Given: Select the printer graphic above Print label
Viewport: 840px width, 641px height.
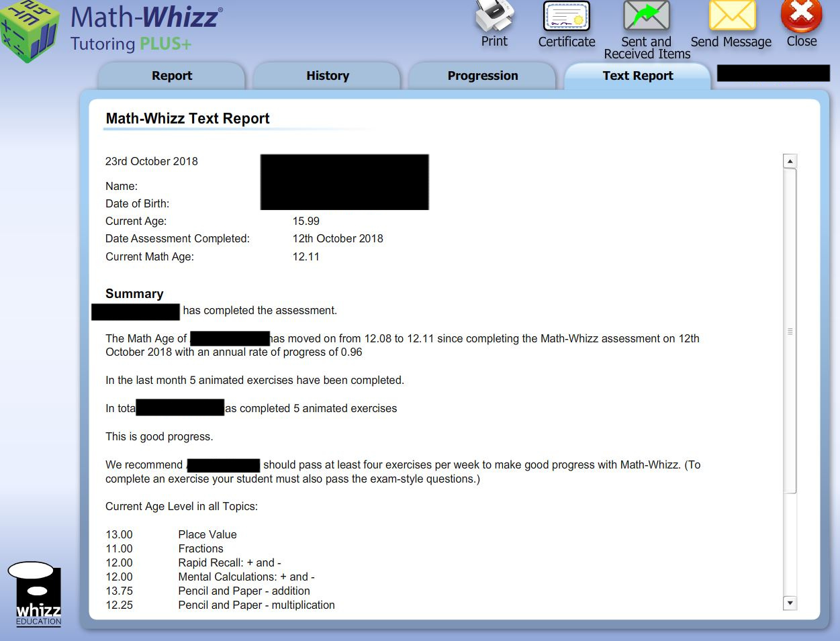Looking at the screenshot, I should tap(494, 17).
